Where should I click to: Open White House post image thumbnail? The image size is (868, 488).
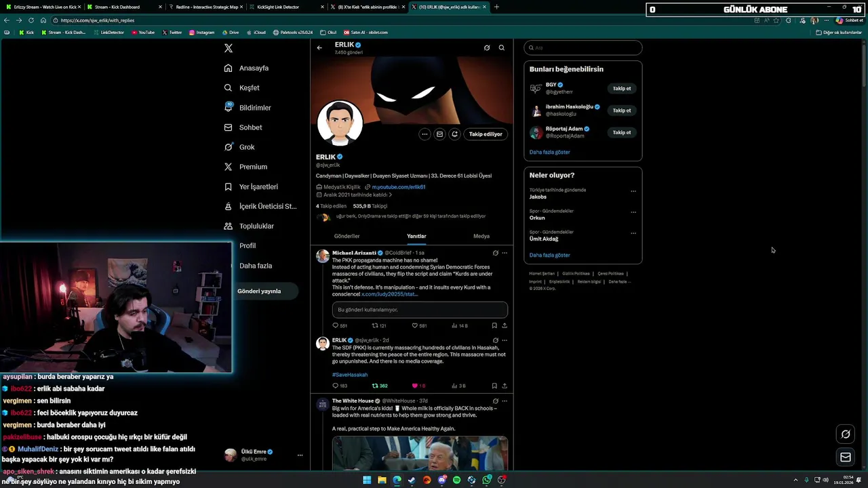pyautogui.click(x=420, y=453)
